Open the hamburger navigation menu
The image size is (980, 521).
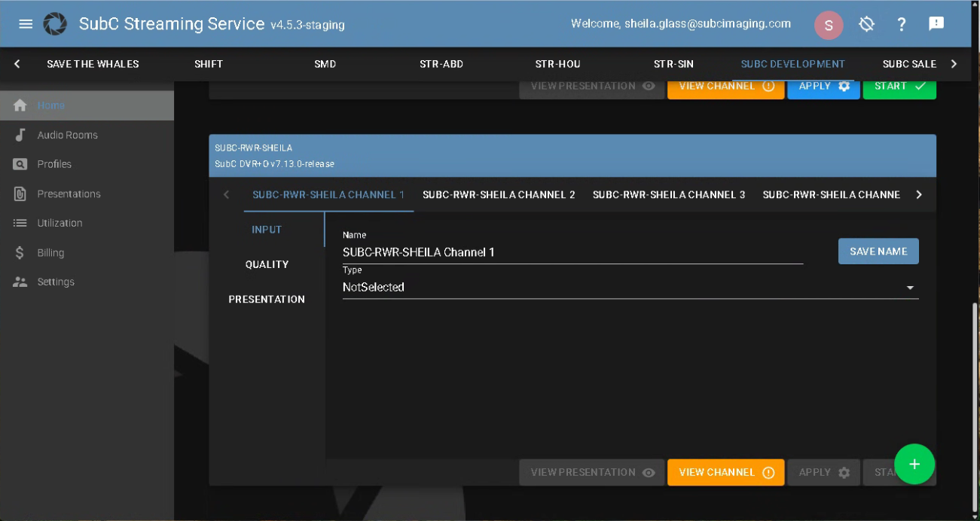(x=26, y=24)
